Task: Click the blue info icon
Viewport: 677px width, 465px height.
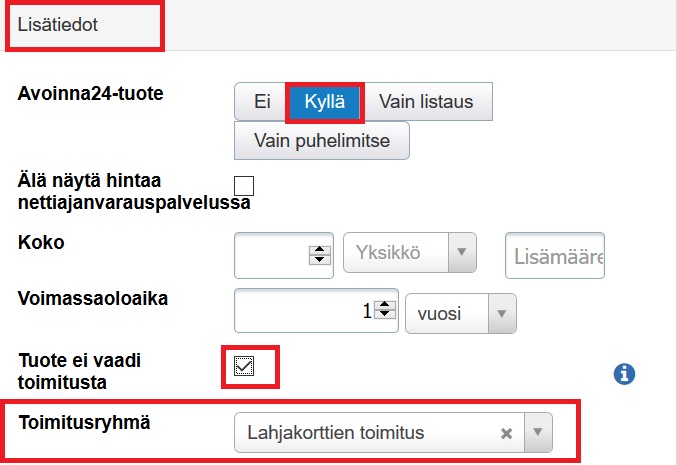Action: (x=624, y=373)
